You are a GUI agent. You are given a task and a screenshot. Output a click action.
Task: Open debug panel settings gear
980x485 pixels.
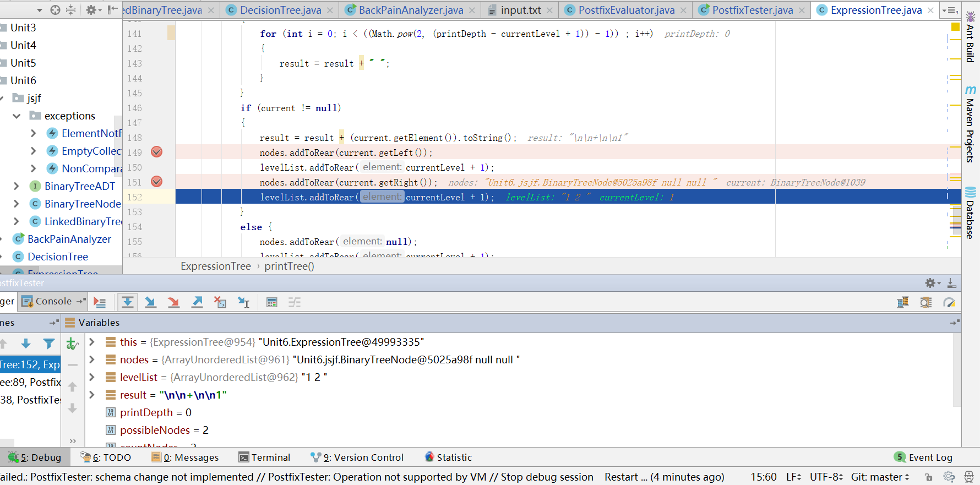[932, 283]
